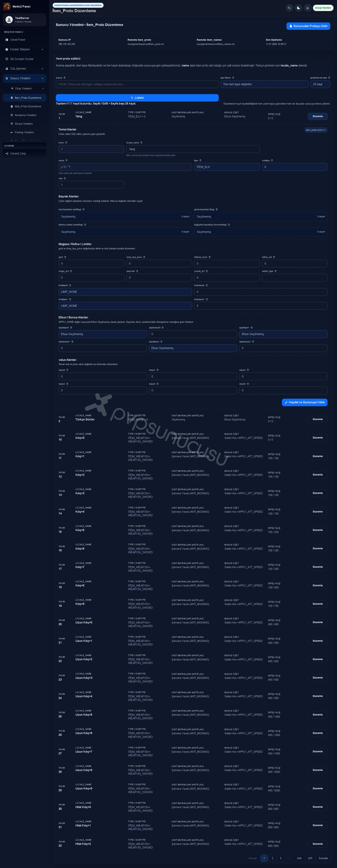Viewport: 337px width, 868px height.
Task: Click 'Kaydet ve Sunucuya Yükle' button
Action: [304, 402]
